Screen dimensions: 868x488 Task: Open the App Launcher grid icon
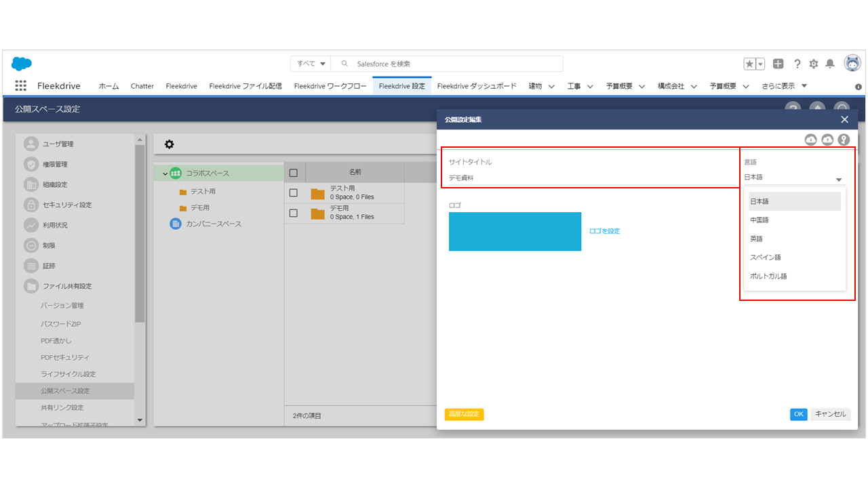click(x=21, y=86)
